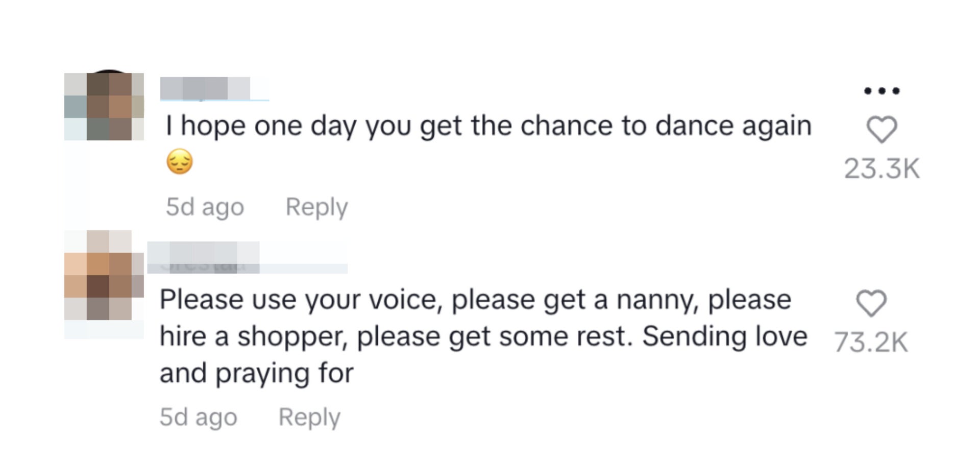Viewport: 980px width, 464px height.
Task: Open the three-dot more options menu
Action: [881, 91]
